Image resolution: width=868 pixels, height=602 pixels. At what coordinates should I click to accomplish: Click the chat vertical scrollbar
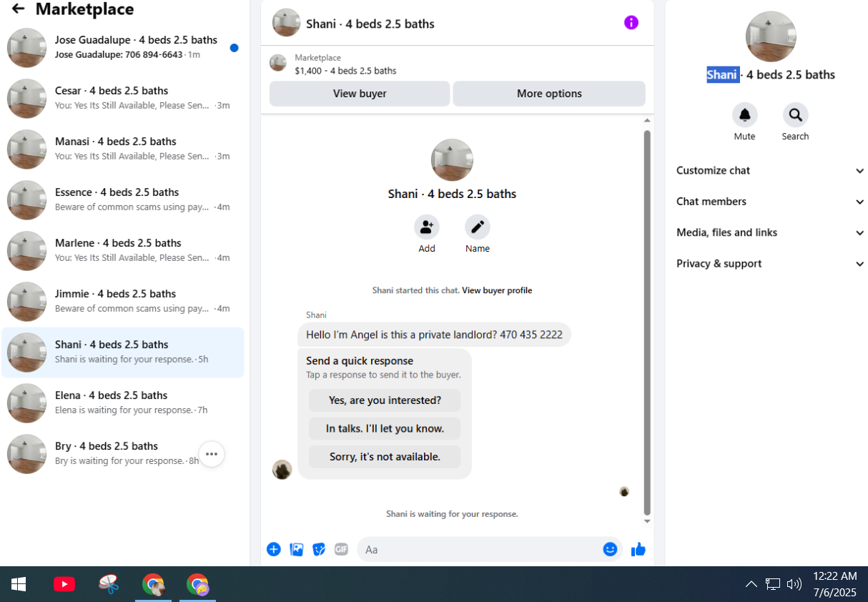tap(647, 322)
